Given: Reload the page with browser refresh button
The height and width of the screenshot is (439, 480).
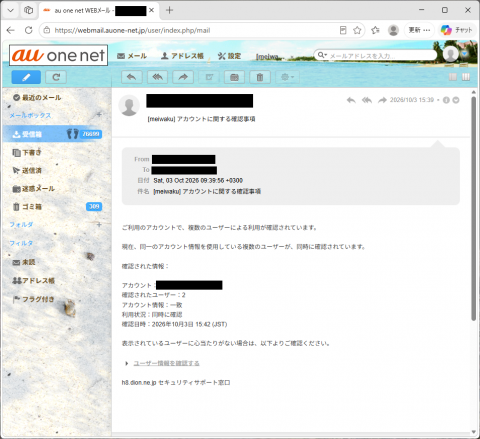Looking at the screenshot, I should click(x=29, y=30).
